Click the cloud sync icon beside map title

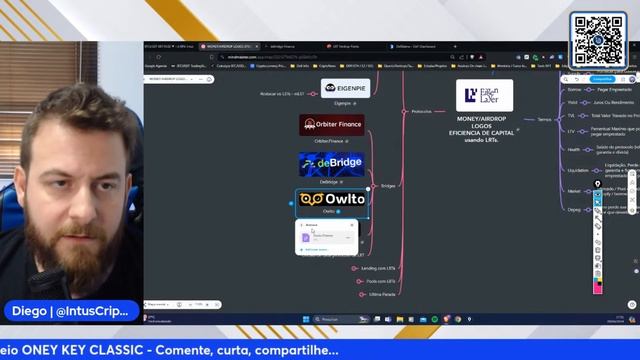(x=209, y=79)
